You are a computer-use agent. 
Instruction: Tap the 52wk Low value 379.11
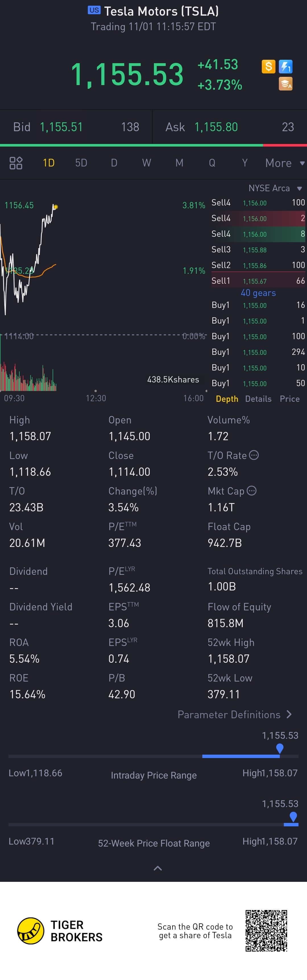pyautogui.click(x=223, y=695)
